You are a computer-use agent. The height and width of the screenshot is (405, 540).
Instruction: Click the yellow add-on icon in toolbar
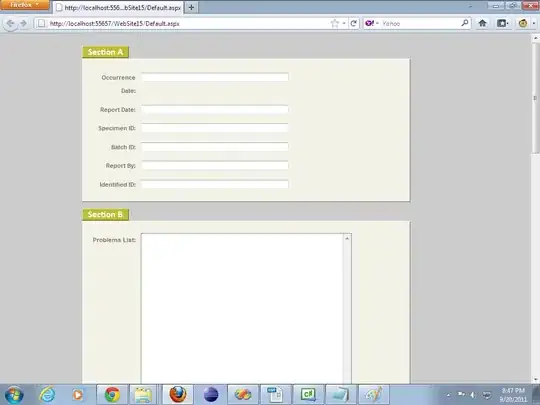pos(523,23)
